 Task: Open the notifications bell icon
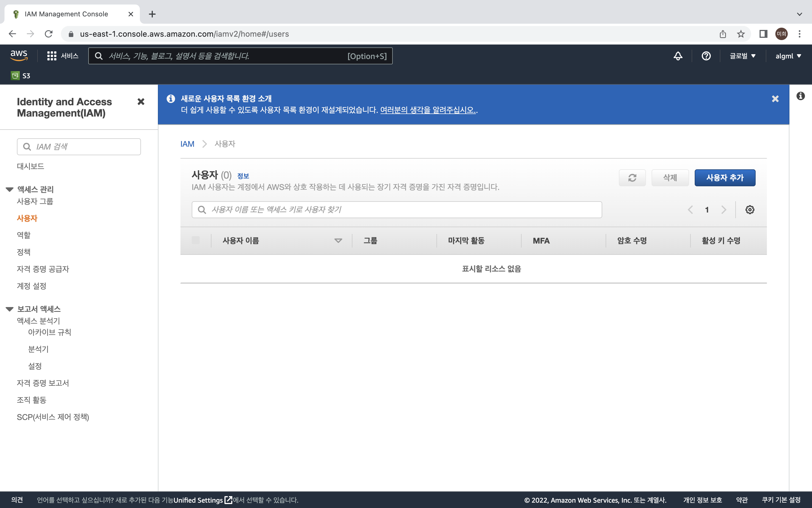point(678,56)
